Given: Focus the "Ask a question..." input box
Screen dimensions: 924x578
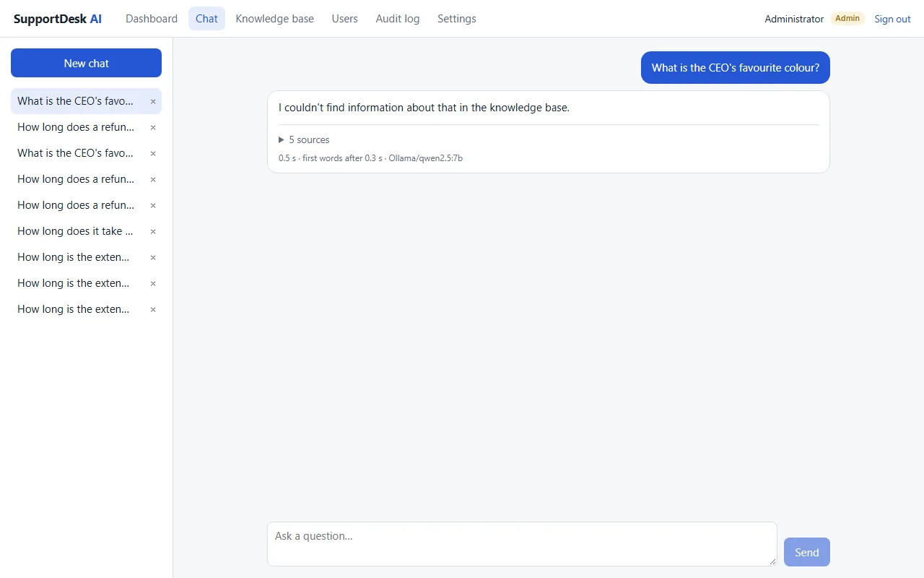Looking at the screenshot, I should [522, 544].
